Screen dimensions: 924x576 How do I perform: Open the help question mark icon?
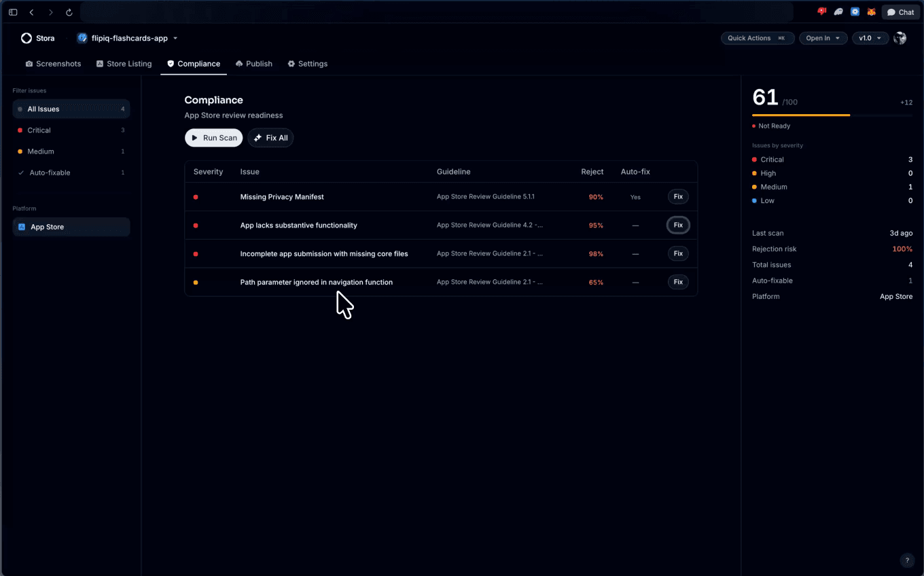pos(907,560)
